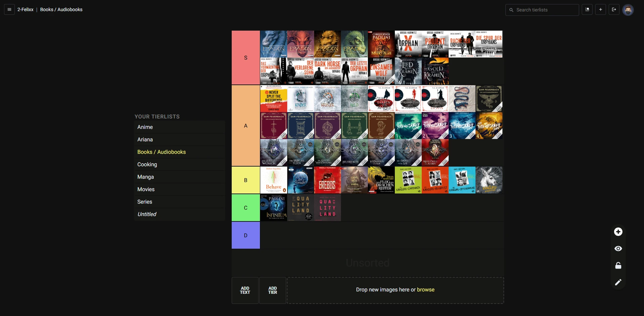Toggle the lock icon for the tierlist
Screen dimensions: 644x316
click(x=618, y=266)
